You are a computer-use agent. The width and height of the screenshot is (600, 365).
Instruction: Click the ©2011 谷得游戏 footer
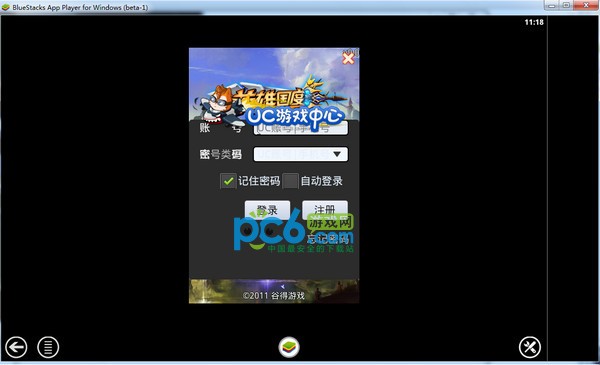pyautogui.click(x=274, y=295)
